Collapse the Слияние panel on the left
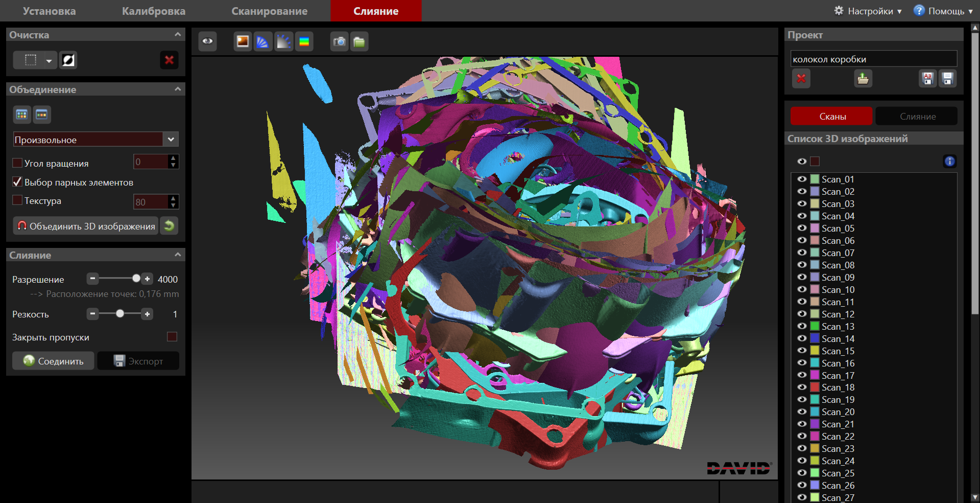 coord(178,255)
